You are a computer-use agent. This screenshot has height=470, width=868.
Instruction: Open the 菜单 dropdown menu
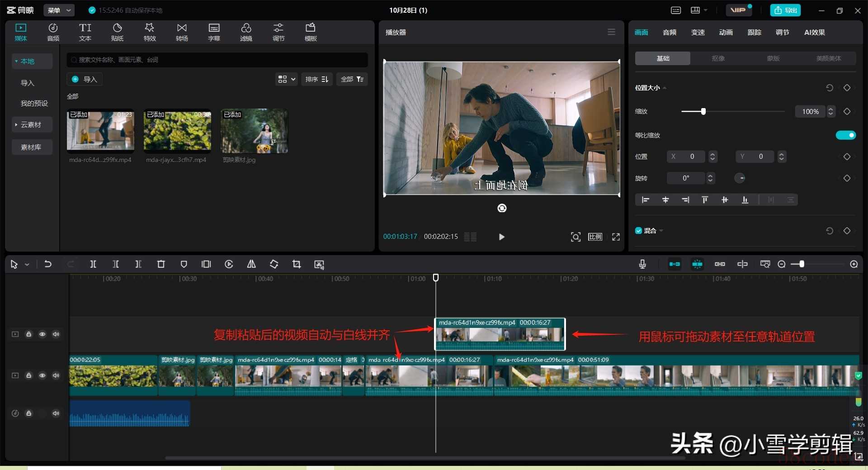(x=59, y=10)
